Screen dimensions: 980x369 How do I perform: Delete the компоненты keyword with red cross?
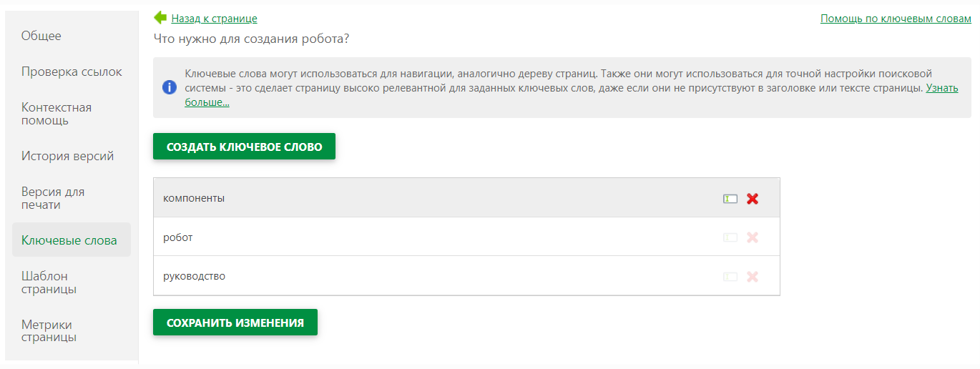(x=753, y=199)
